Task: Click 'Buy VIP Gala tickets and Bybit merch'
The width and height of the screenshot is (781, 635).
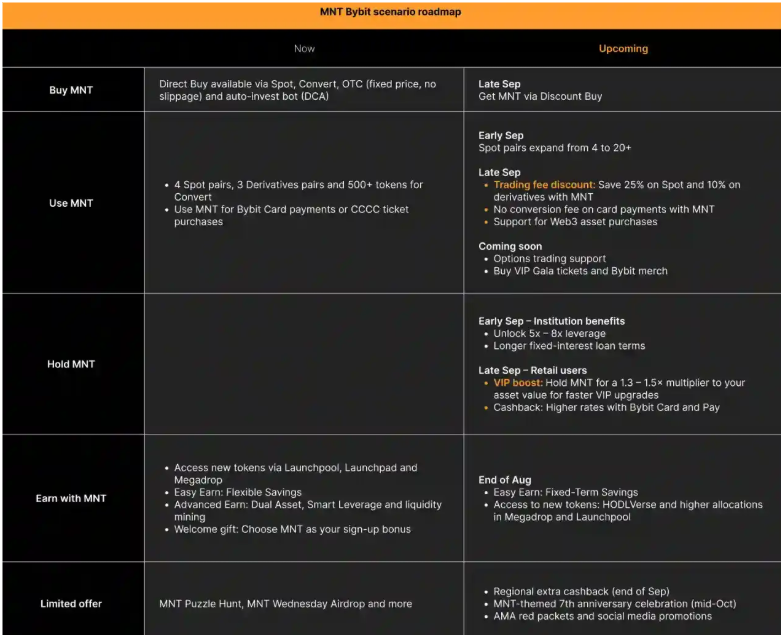Action: [x=580, y=271]
